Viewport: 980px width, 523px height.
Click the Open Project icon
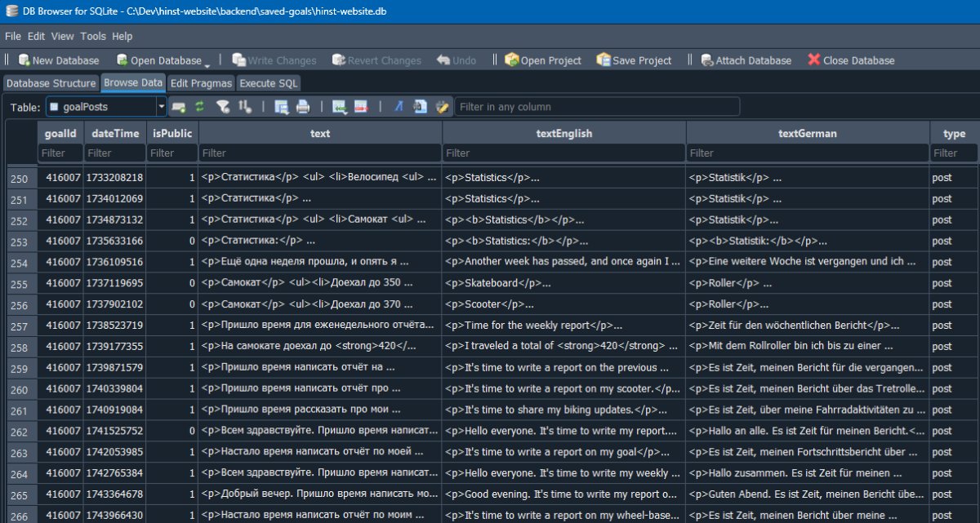coord(512,60)
